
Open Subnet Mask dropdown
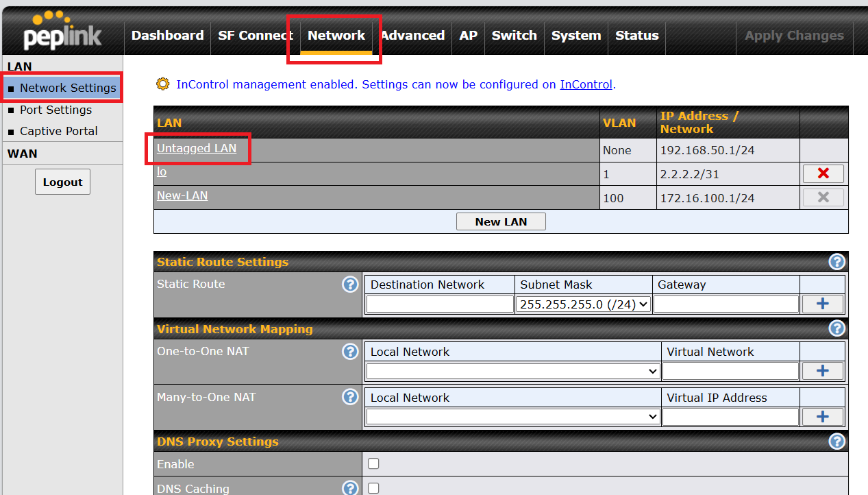[583, 304]
